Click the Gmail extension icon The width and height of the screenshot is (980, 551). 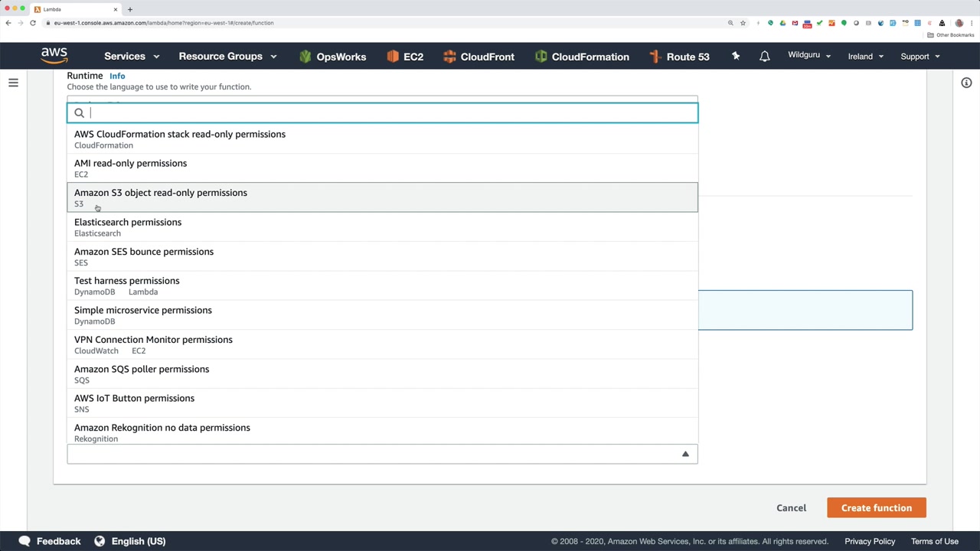(795, 23)
